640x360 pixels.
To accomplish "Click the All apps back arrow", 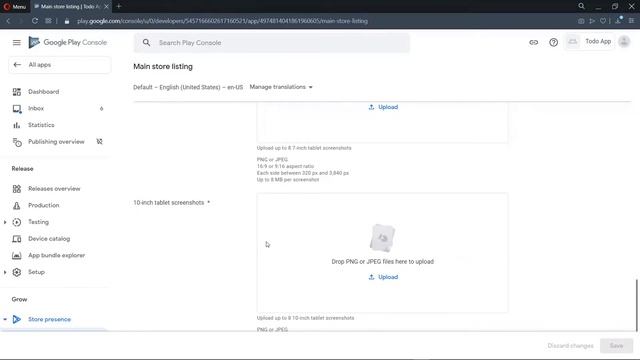I will pyautogui.click(x=17, y=64).
